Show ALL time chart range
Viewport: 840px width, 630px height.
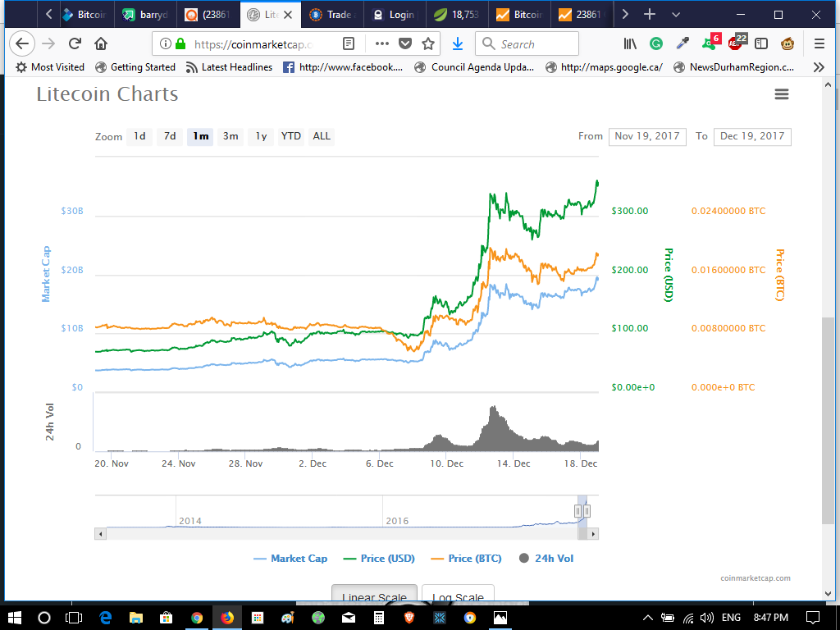pos(322,137)
